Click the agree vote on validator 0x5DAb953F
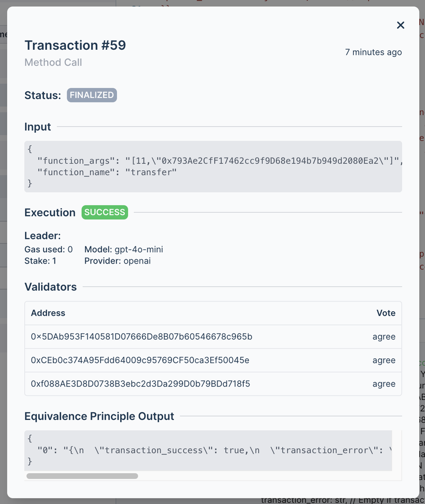This screenshot has width=425, height=504. click(x=384, y=337)
